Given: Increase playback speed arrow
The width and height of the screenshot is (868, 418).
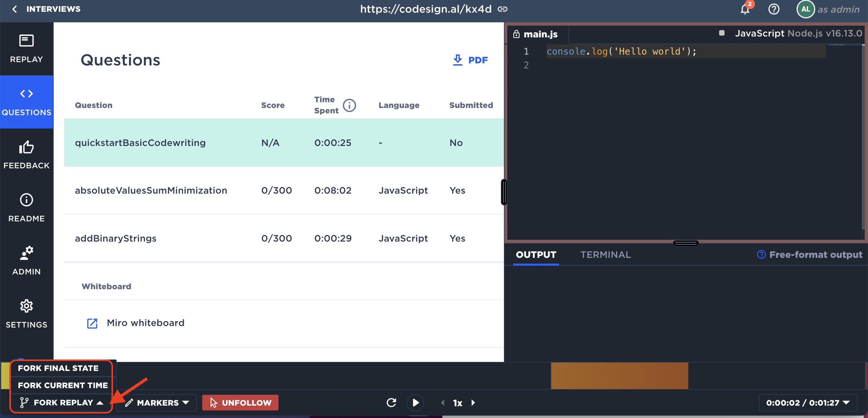Looking at the screenshot, I should pyautogui.click(x=473, y=403).
